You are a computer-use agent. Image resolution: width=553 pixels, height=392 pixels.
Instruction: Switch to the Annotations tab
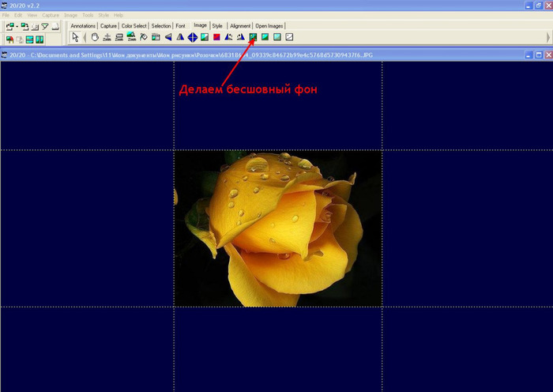(x=83, y=26)
